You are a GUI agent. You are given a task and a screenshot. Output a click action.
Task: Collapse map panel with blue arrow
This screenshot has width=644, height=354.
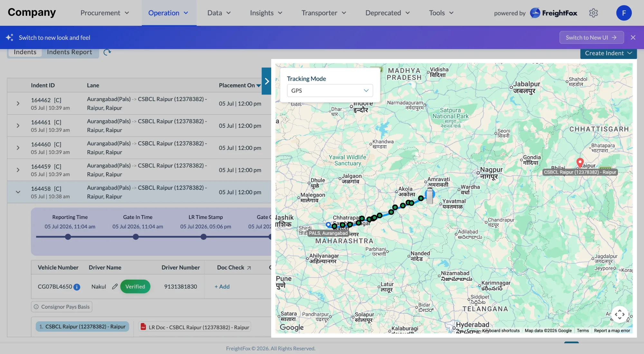pos(267,81)
